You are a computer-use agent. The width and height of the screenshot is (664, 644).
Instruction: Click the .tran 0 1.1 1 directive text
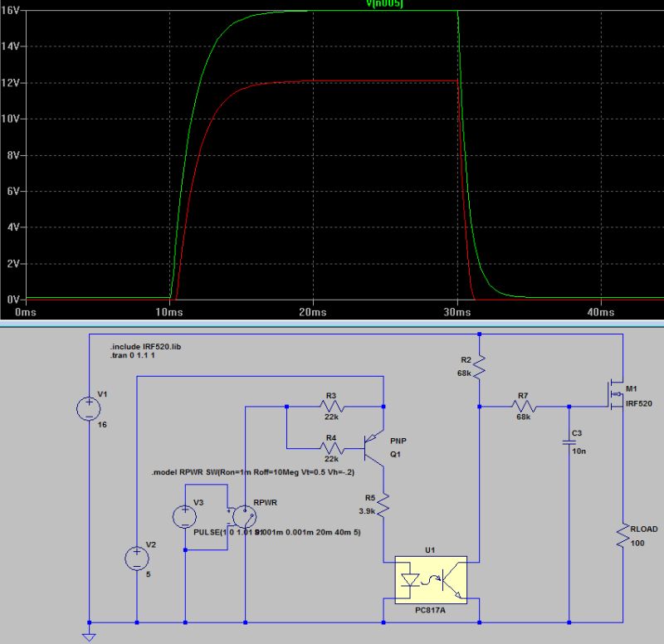pyautogui.click(x=133, y=354)
